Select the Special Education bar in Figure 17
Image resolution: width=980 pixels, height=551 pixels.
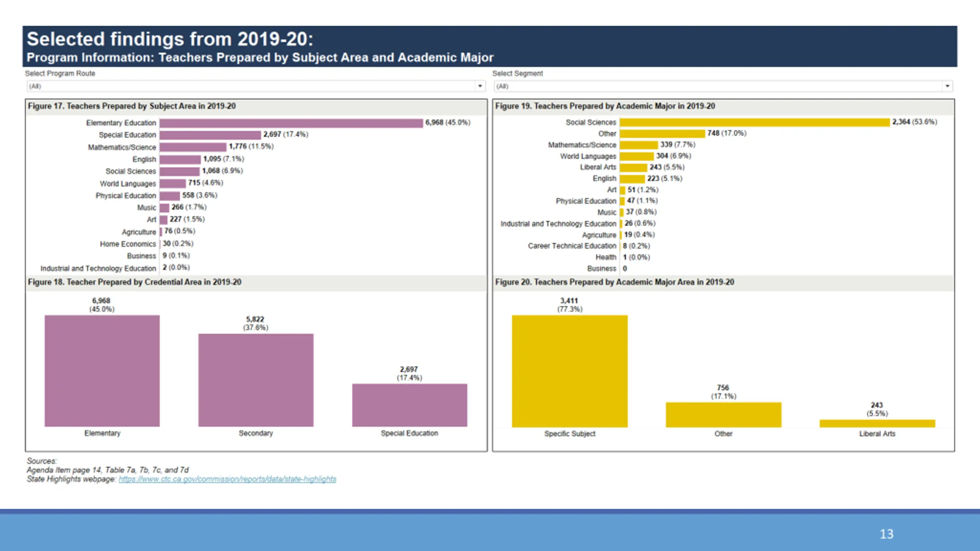210,135
